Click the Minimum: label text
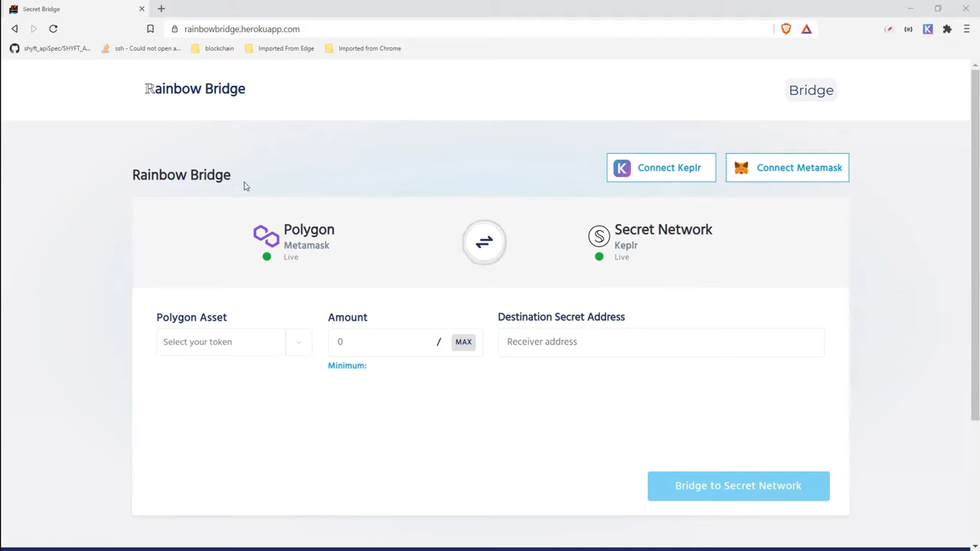980x551 pixels. (347, 366)
